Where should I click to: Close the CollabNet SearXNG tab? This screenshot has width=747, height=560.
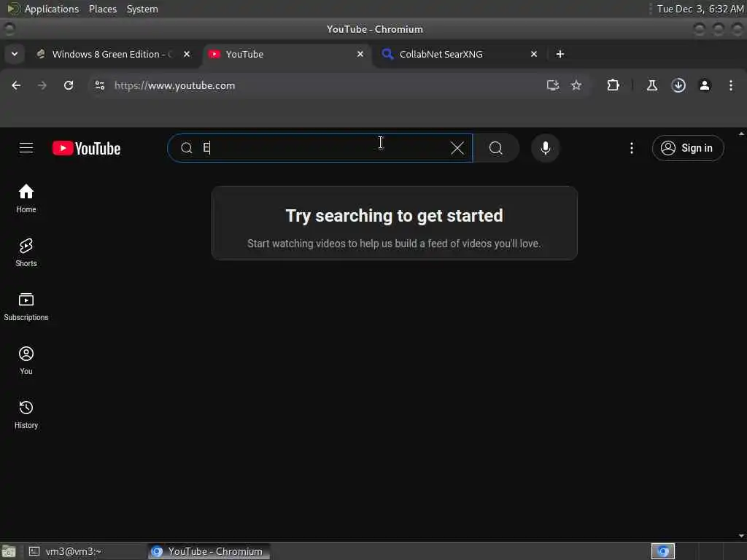pos(533,54)
